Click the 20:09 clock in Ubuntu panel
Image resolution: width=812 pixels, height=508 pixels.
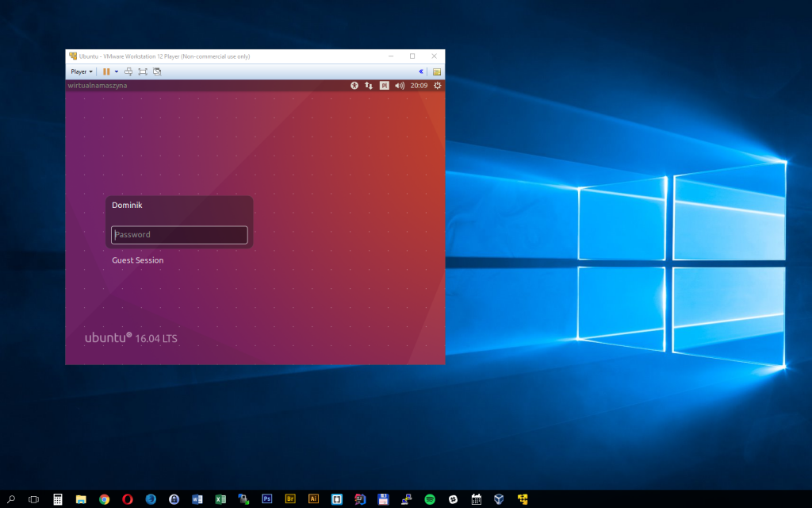(419, 86)
